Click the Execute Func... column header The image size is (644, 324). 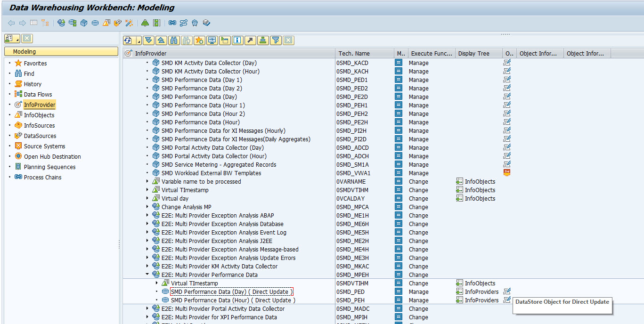pos(432,53)
